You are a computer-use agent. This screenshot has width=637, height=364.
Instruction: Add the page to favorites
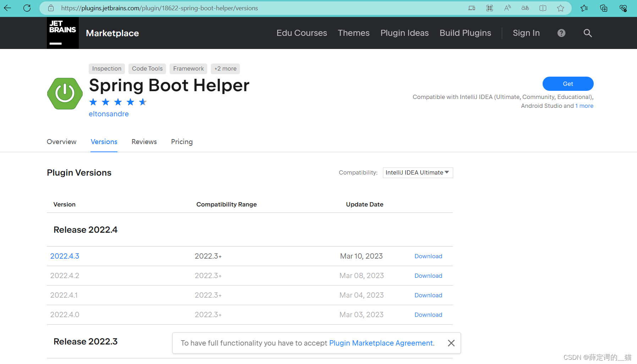561,8
